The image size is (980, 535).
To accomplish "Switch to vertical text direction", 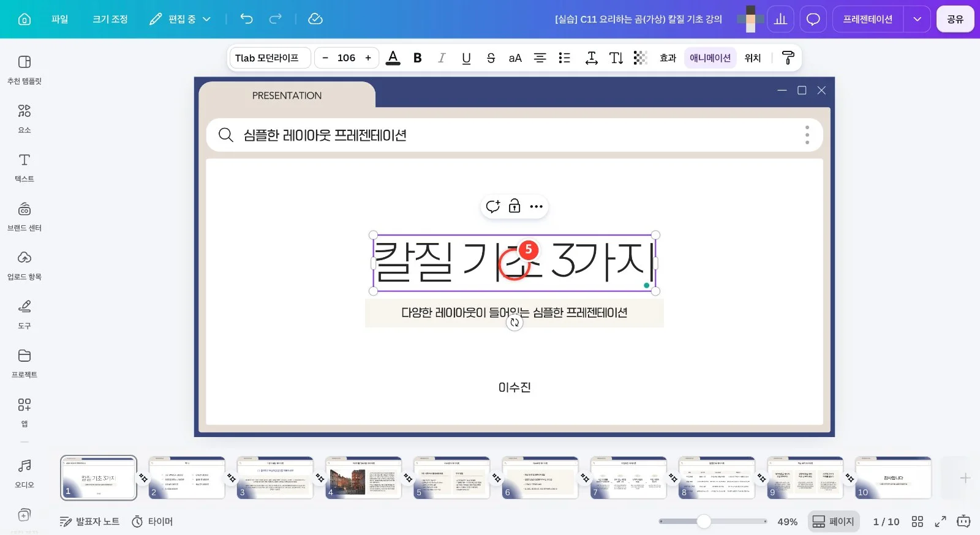I will point(616,58).
